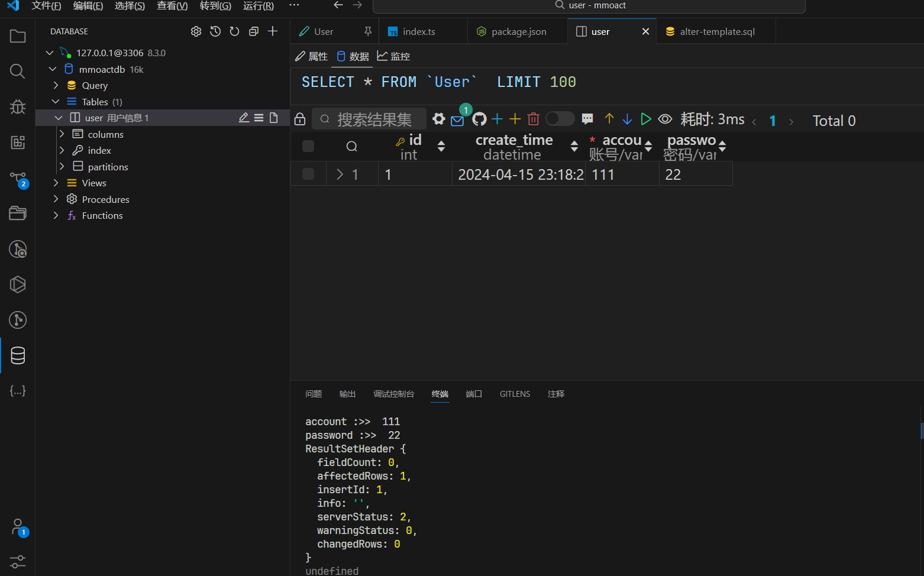Click the refresh icon in DATABASE panel
Image resolution: width=924 pixels, height=576 pixels.
coord(234,31)
